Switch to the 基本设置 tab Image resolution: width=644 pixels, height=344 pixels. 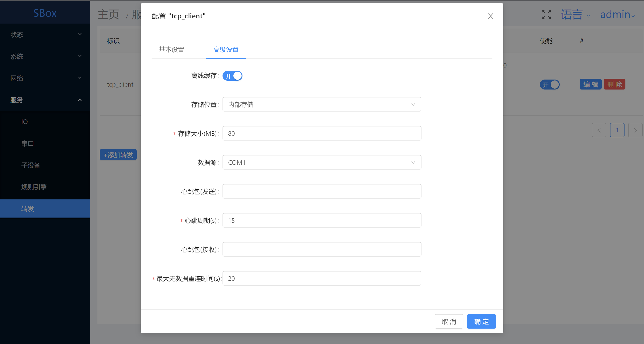(x=172, y=49)
